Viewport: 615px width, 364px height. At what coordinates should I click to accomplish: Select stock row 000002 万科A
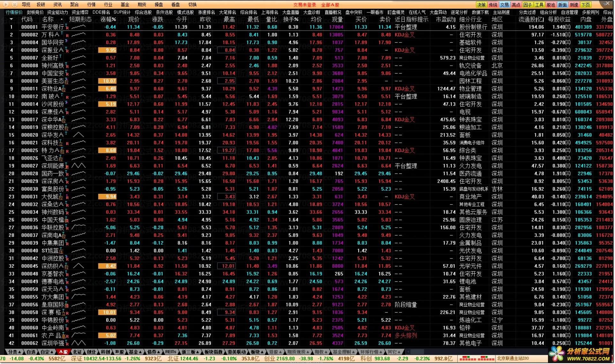308,35
